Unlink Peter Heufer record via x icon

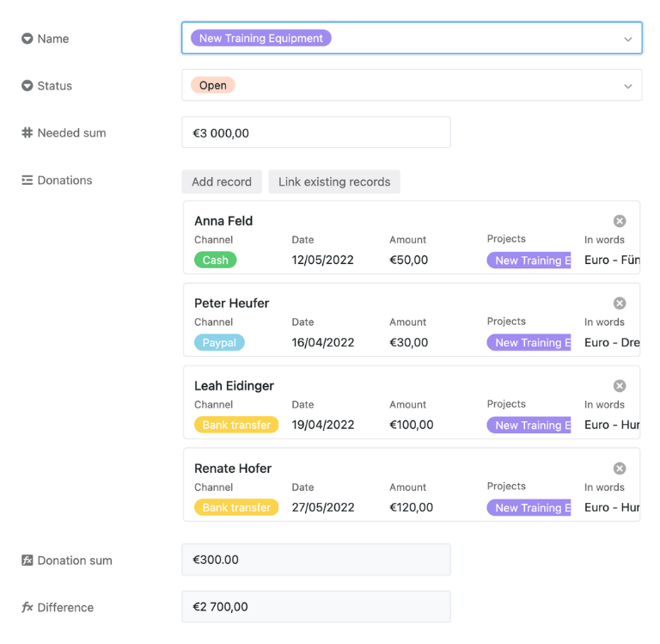pyautogui.click(x=619, y=304)
